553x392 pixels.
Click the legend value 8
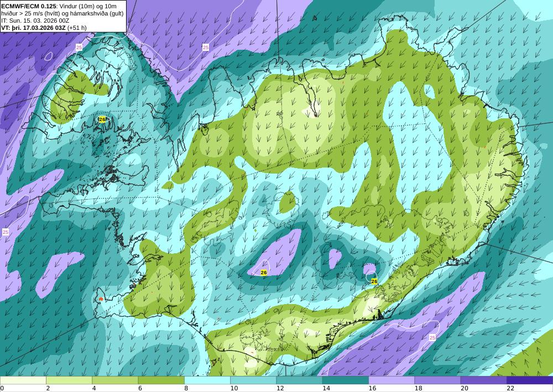186,389
